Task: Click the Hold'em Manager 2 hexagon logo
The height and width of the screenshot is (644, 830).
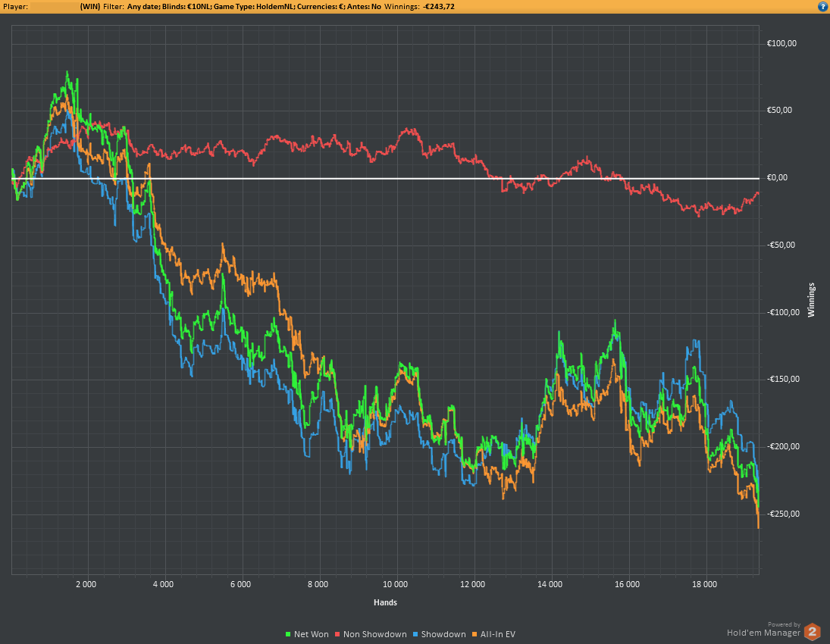Action: coord(812,632)
